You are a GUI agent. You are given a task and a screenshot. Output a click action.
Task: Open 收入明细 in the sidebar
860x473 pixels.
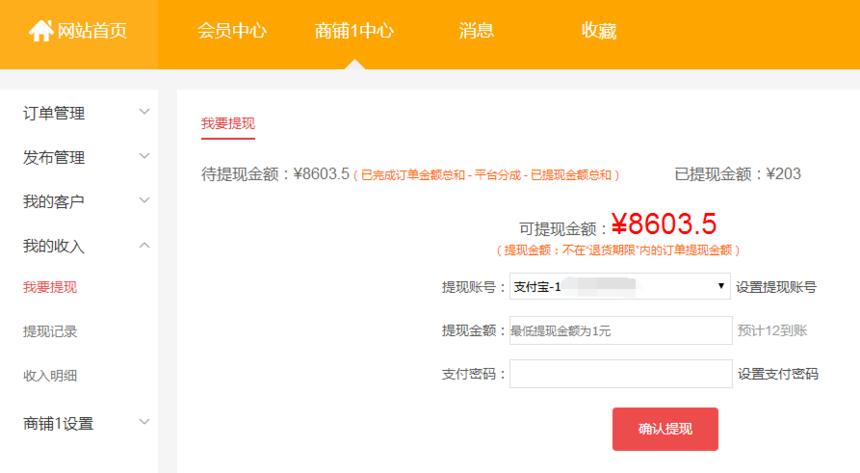50,376
